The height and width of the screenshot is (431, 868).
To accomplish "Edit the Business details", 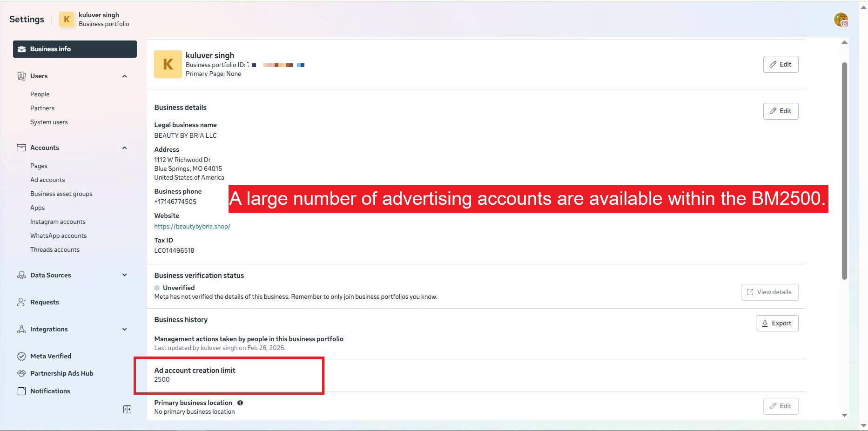I will (781, 111).
